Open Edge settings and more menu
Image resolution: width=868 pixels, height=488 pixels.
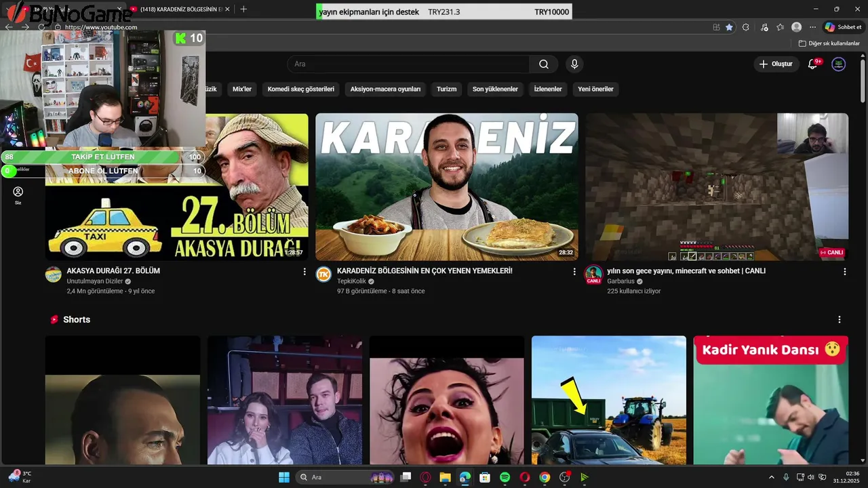point(812,27)
